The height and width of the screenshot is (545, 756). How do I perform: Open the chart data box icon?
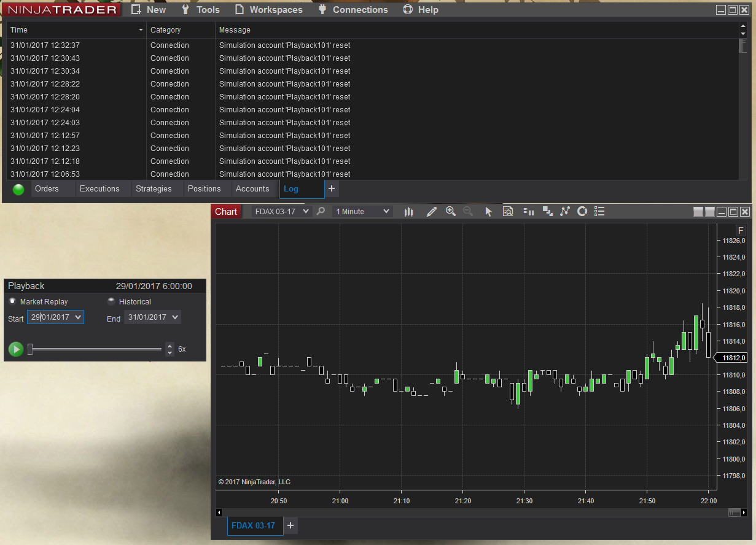tap(508, 212)
